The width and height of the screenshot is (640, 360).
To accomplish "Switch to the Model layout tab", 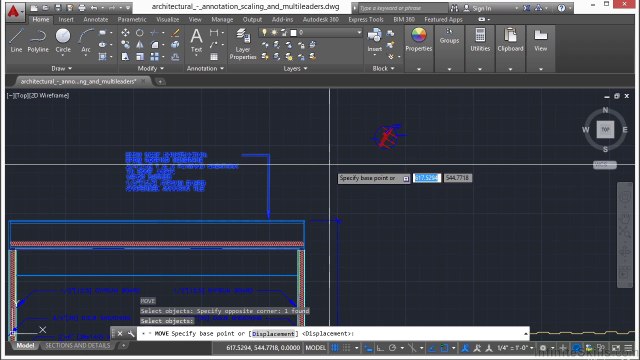I will [x=25, y=346].
